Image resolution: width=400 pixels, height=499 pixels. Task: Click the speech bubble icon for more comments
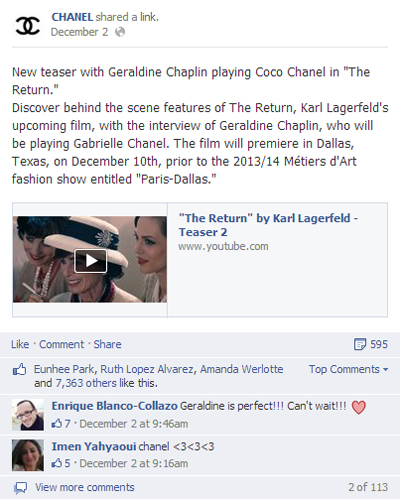[21, 488]
